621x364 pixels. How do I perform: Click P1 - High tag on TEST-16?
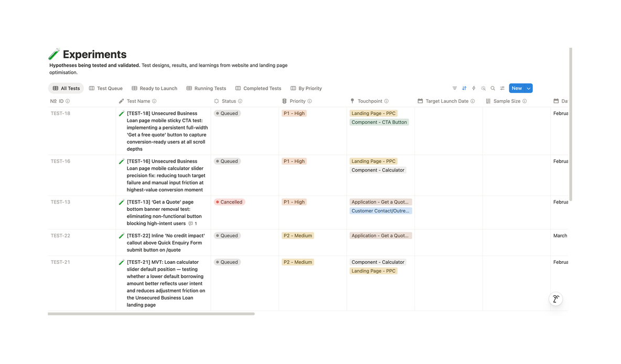294,161
